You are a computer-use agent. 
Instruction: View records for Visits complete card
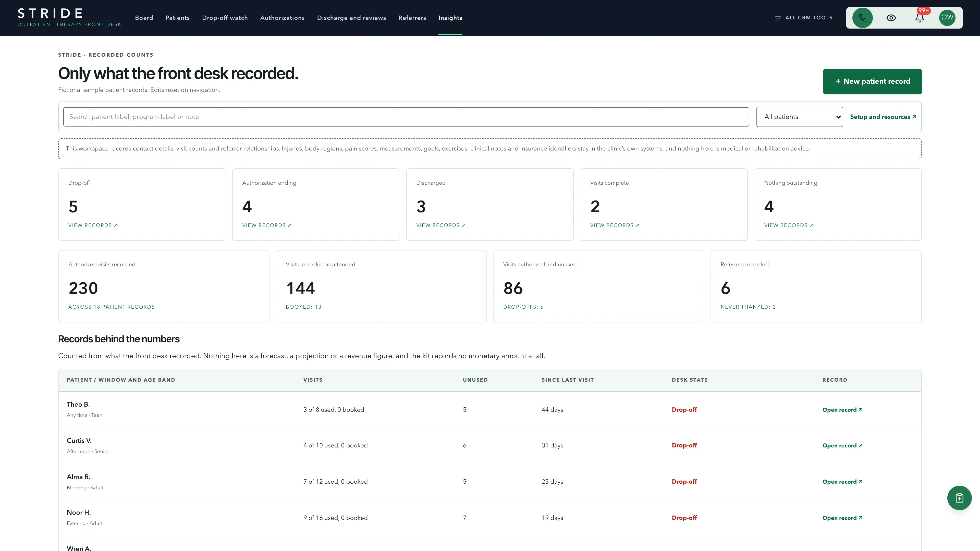pyautogui.click(x=614, y=225)
